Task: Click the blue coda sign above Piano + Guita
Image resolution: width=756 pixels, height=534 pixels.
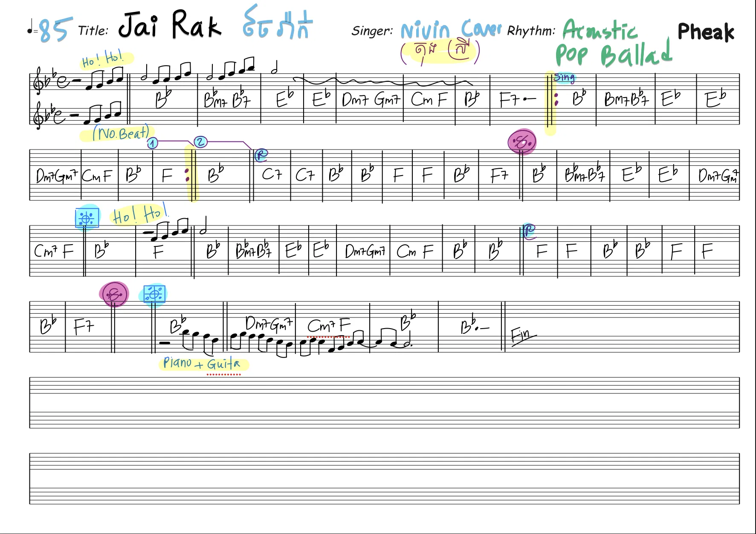Action: tap(154, 294)
